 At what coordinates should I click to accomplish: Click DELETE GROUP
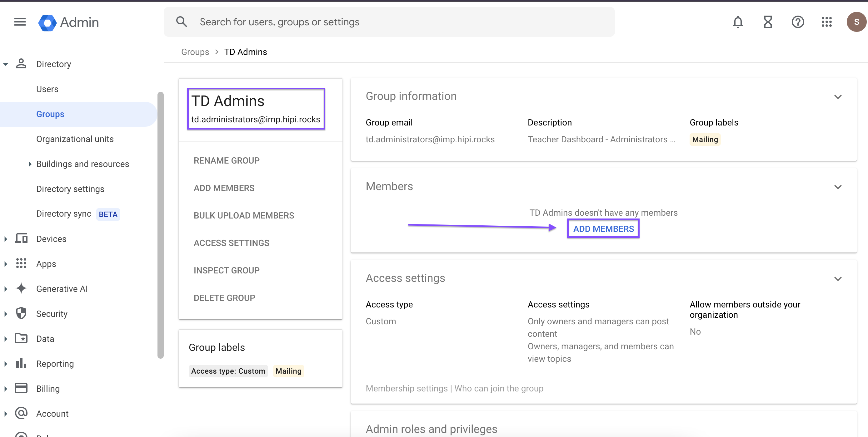click(x=224, y=297)
